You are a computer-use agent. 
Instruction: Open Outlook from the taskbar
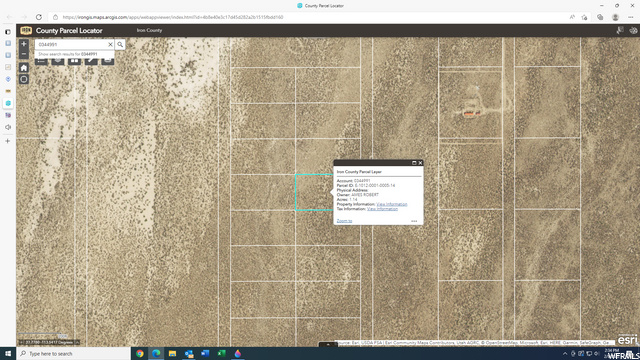pos(189,353)
